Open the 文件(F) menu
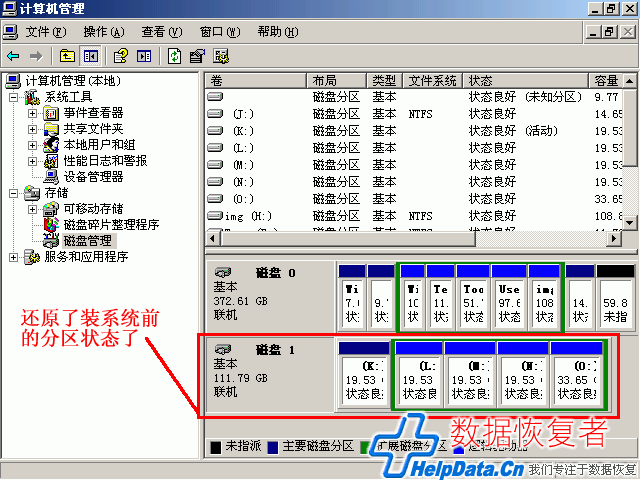Viewport: 640px width, 480px height. click(x=46, y=32)
